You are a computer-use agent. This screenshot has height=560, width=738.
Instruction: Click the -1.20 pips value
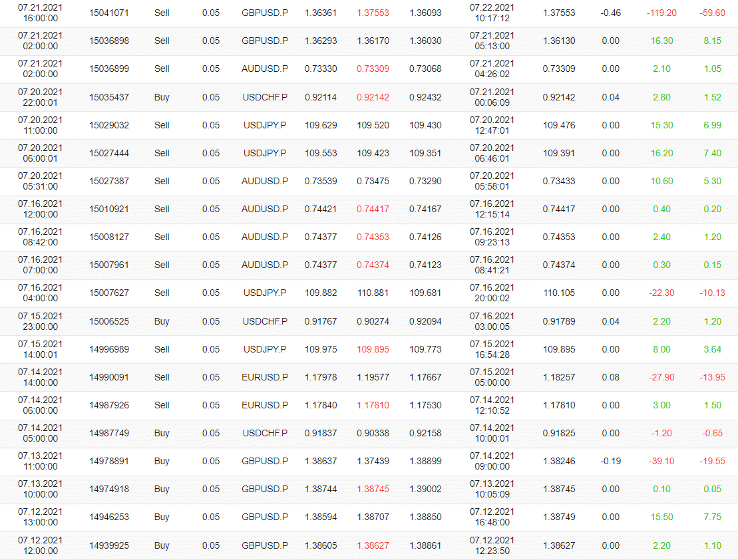point(661,433)
